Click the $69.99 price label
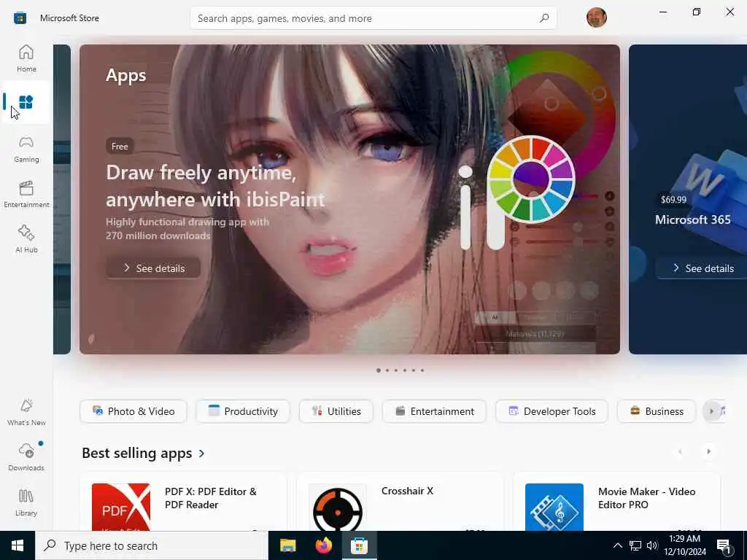This screenshot has height=560, width=747. click(x=673, y=200)
